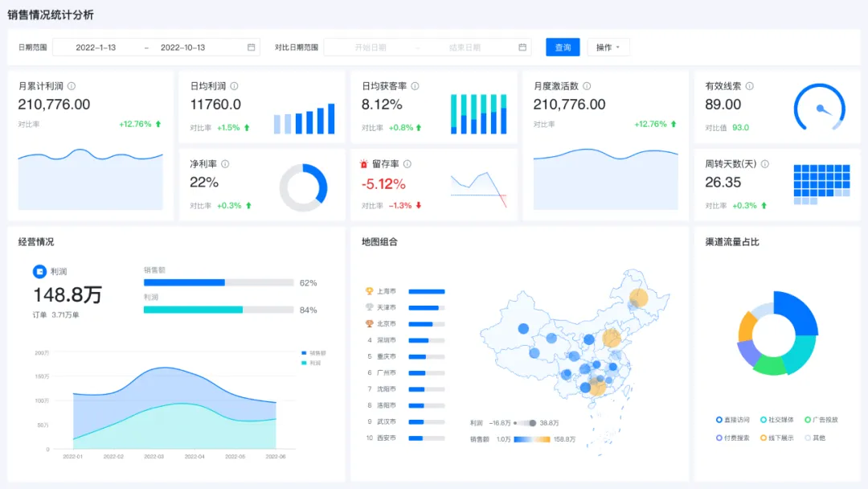Open the 操作 dropdown menu

pyautogui.click(x=608, y=47)
